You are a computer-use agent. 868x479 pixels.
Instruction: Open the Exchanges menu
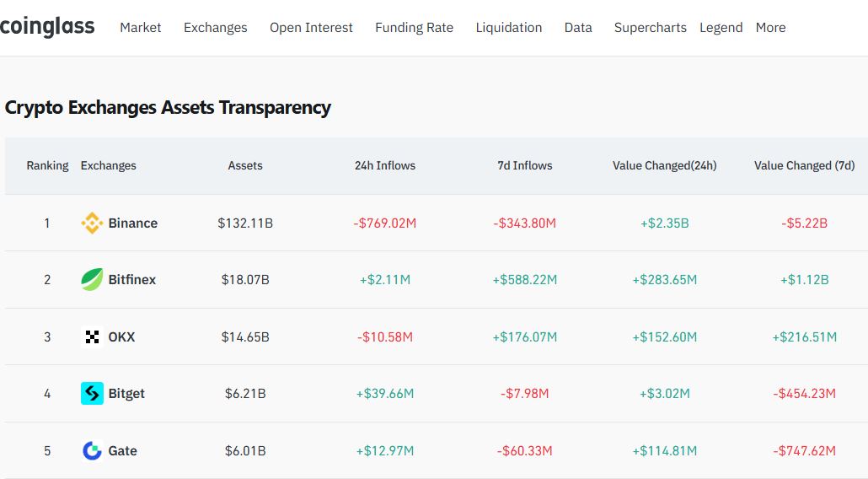pyautogui.click(x=216, y=28)
